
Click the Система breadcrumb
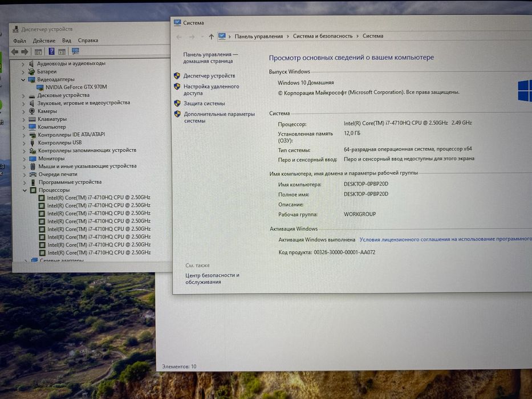pyautogui.click(x=373, y=35)
